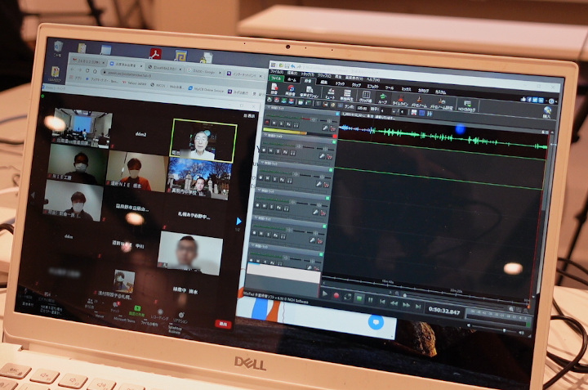Pause playback in the transport bar

point(370,299)
